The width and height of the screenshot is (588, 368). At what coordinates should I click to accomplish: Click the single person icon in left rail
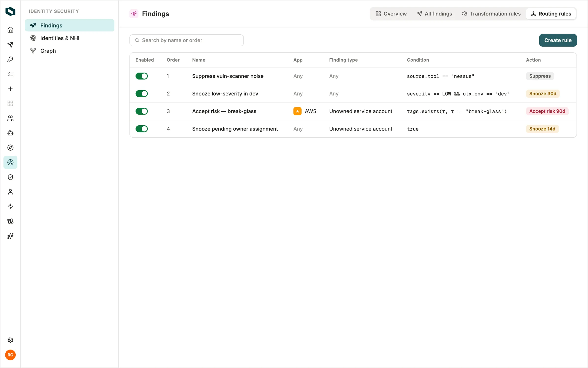10,192
